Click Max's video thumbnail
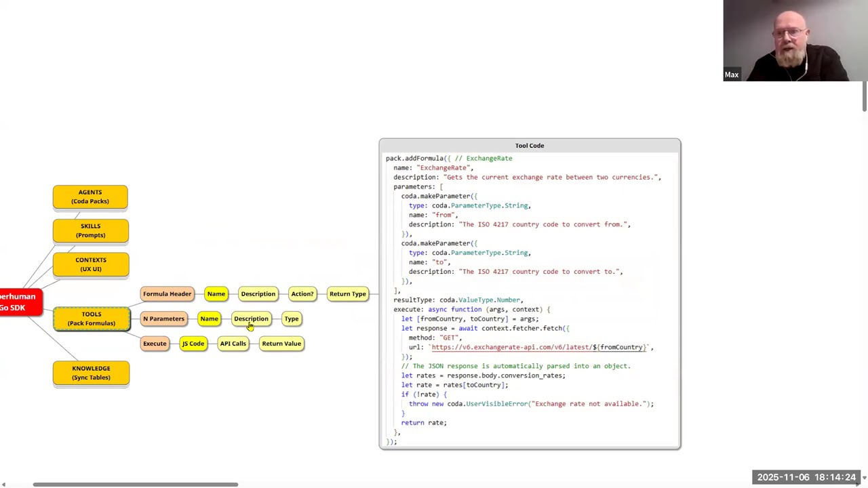 795,41
